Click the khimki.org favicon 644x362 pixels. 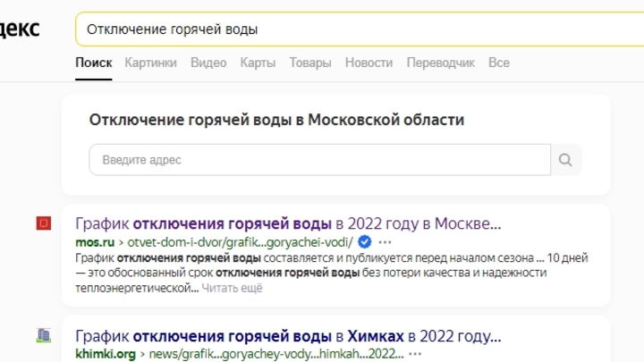[x=44, y=335]
